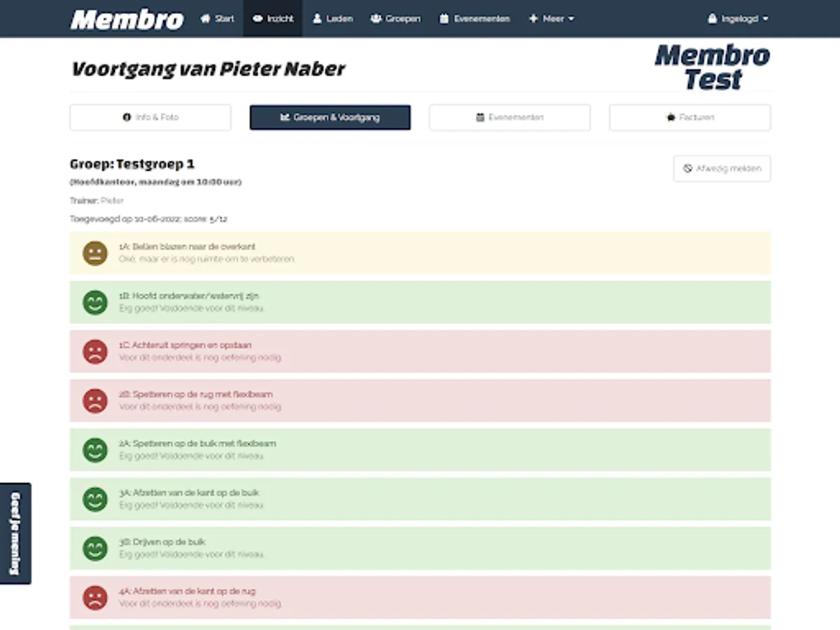
Task: Click the sad smiley for 4A Afzetten rug
Action: coord(94,597)
